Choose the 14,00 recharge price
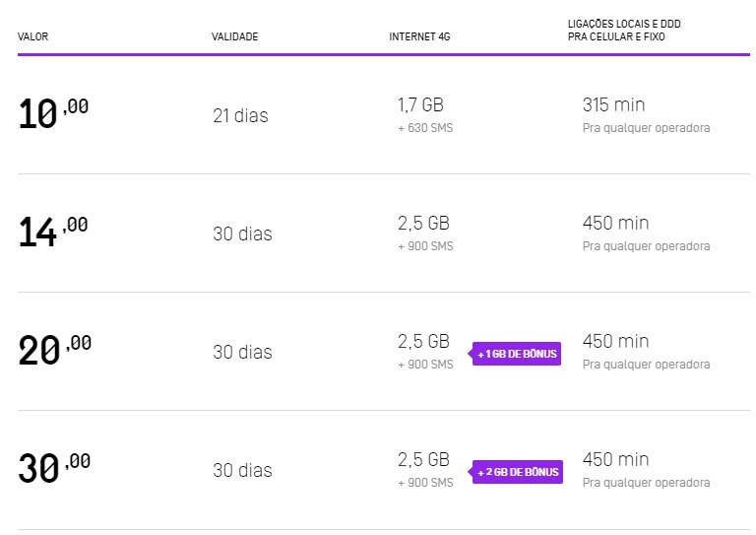Screen dimensions: 756x535 coord(53,232)
